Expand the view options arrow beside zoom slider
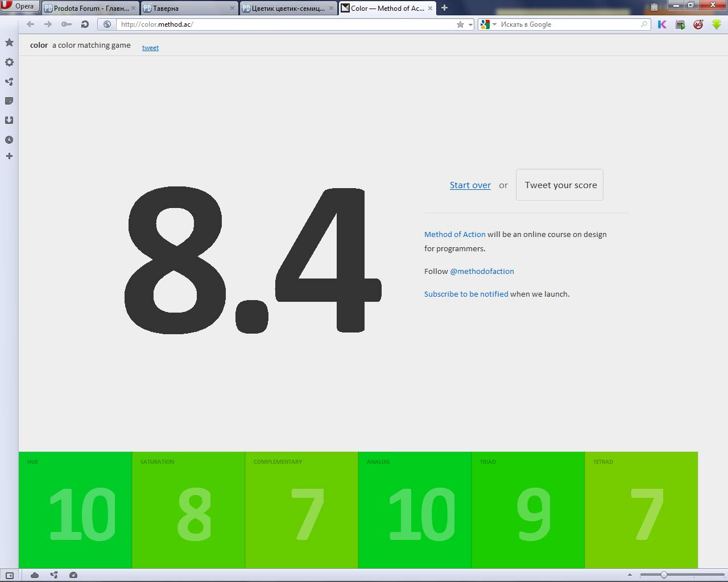The image size is (728, 582). (x=630, y=575)
